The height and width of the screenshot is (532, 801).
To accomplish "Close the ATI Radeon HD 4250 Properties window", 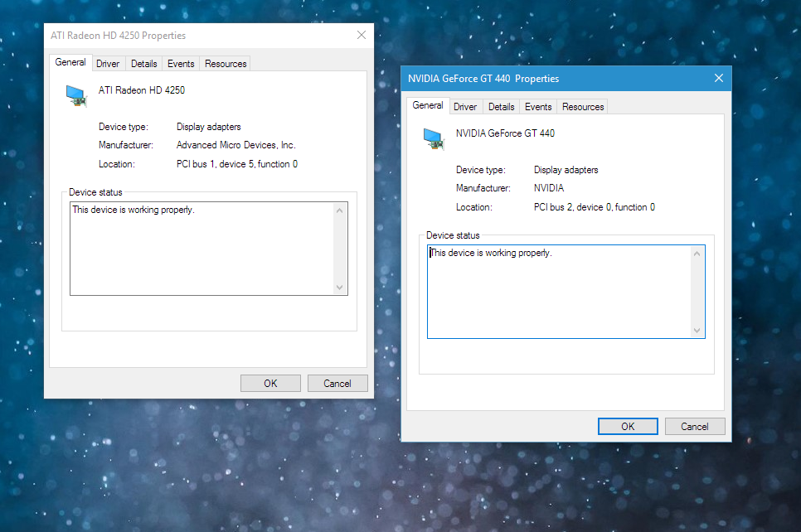I will pos(362,36).
